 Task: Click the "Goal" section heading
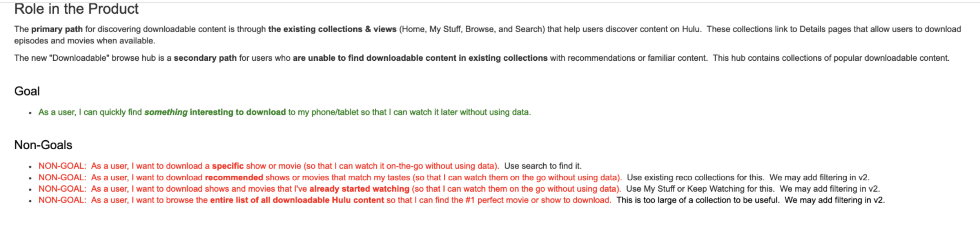(x=27, y=91)
